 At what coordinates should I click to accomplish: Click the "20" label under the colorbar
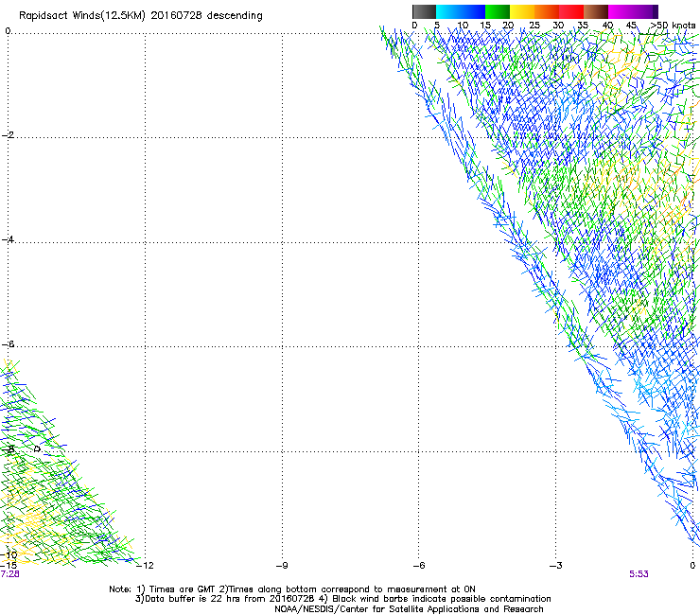509,26
